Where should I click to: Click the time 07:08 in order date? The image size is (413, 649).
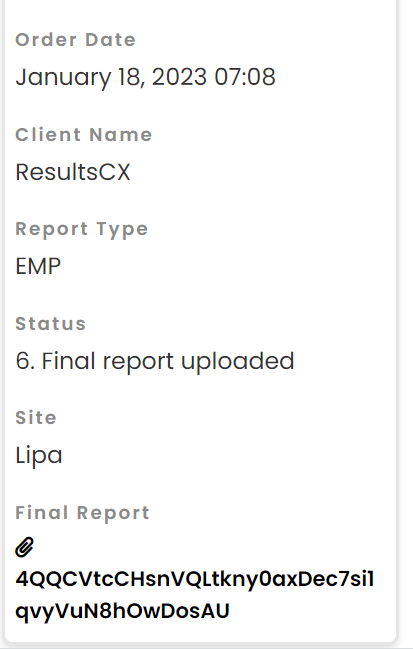point(245,77)
